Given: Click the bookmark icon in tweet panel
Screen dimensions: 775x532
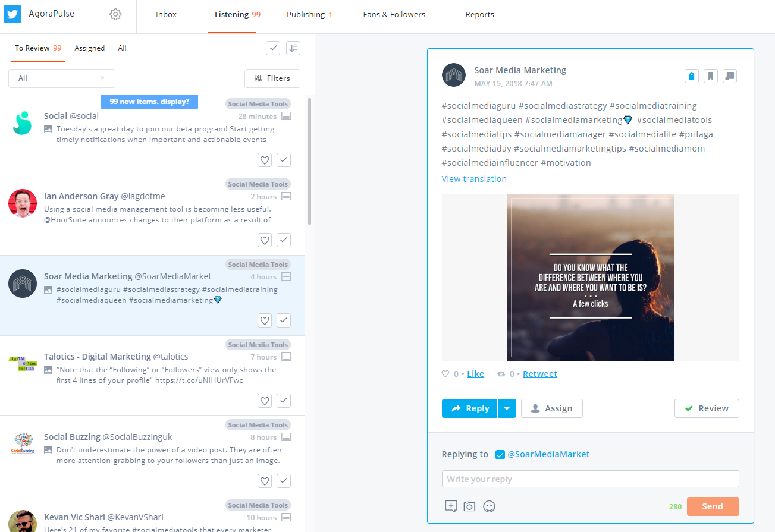Looking at the screenshot, I should point(710,76).
